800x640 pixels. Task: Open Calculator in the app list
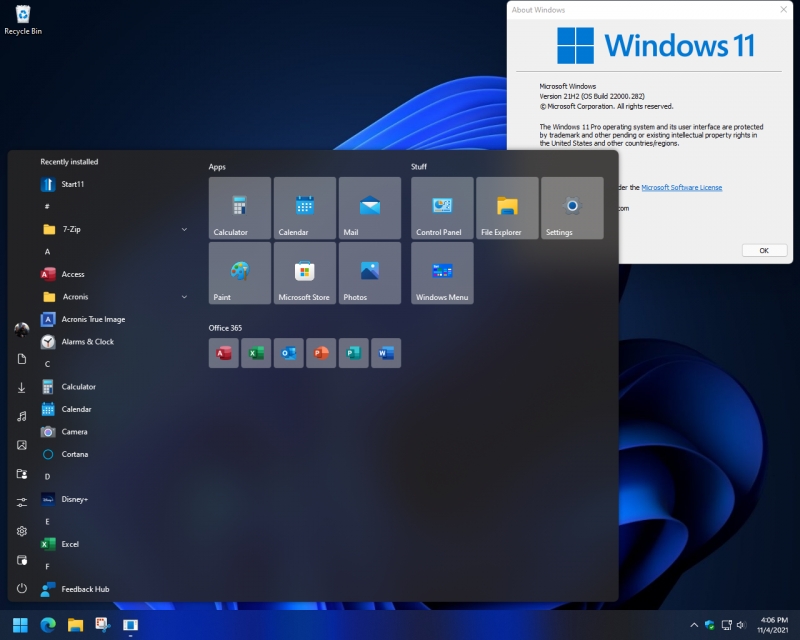point(114,386)
